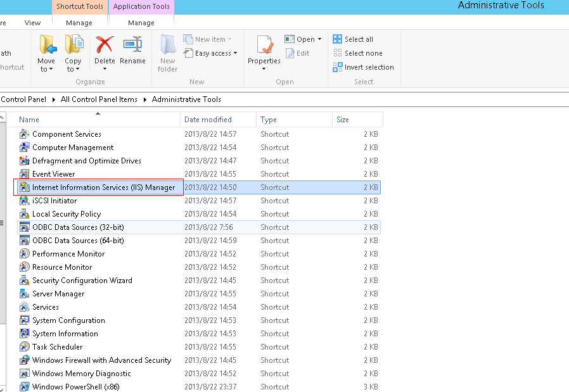The image size is (569, 392).
Task: Open the Application Tools contextual tab
Action: click(141, 6)
